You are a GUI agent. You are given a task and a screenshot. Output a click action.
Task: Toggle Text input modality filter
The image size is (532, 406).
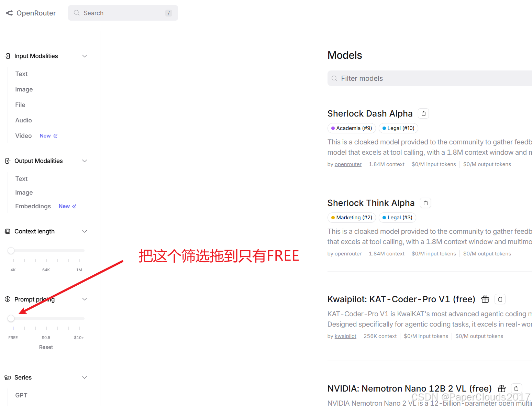(21, 74)
